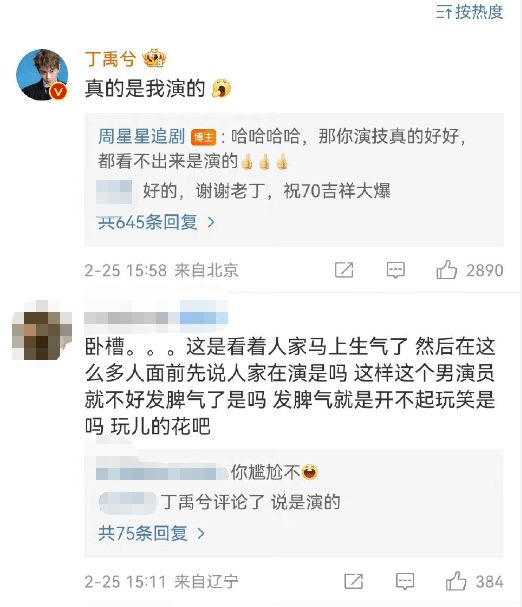Image resolution: width=522 pixels, height=607 pixels.
Task: Open 丁禹兮's profile avatar
Action: pos(42,75)
